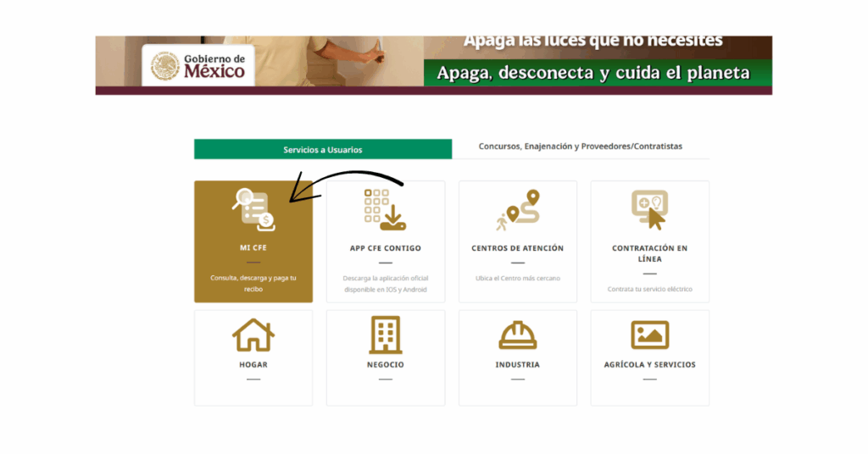Click 'Ubica el Centro más cercano' text
Screen dimensions: 868x454
pos(518,278)
